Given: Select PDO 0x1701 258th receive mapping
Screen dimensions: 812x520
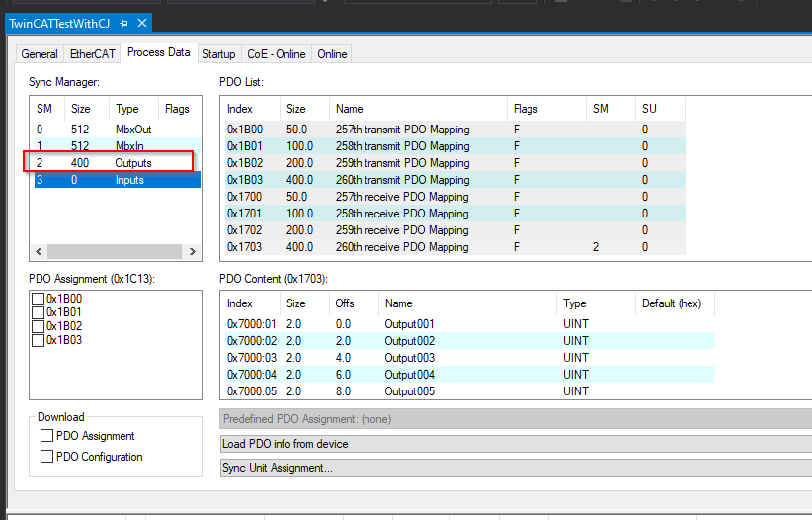Looking at the screenshot, I should coord(453,214).
